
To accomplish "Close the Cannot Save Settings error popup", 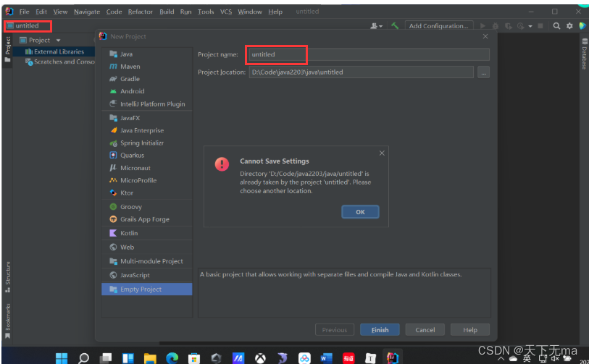I will 382,153.
